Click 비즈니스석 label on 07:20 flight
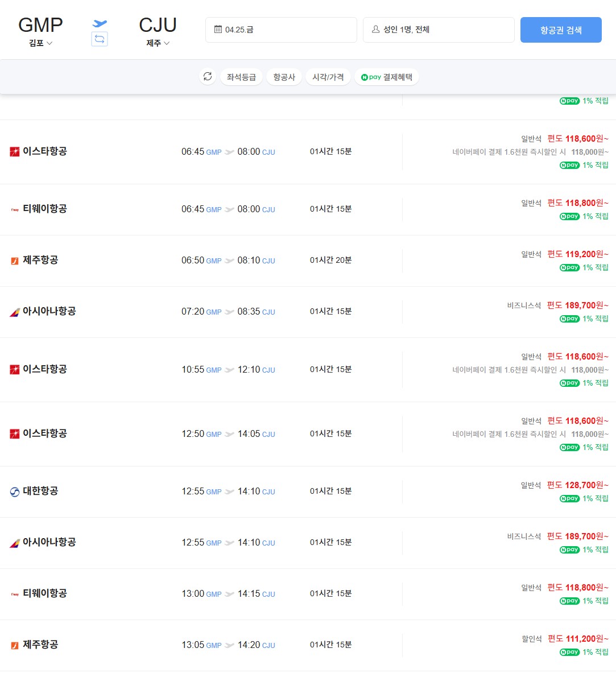616x673 pixels. pyautogui.click(x=524, y=305)
